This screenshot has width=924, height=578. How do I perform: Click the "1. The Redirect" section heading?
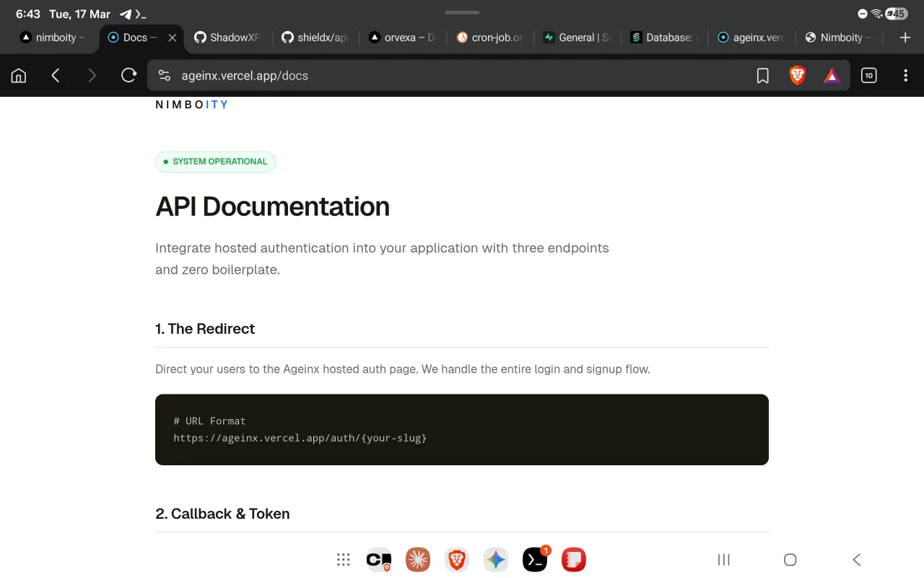(x=205, y=329)
